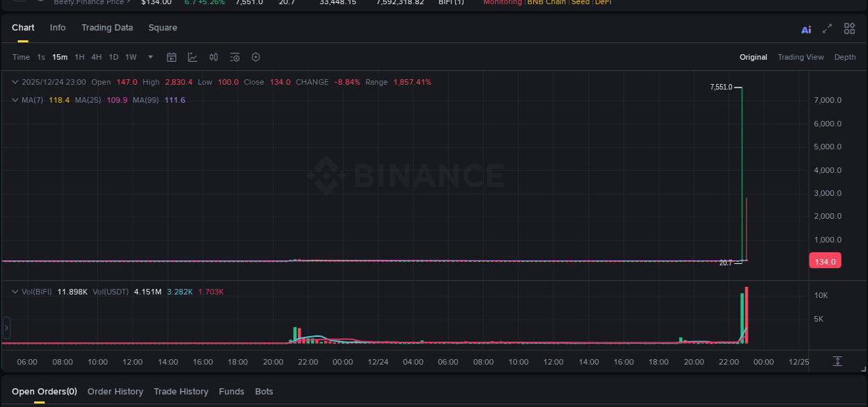Open the widgets grid panel
This screenshot has height=407, width=868.
pos(849,28)
